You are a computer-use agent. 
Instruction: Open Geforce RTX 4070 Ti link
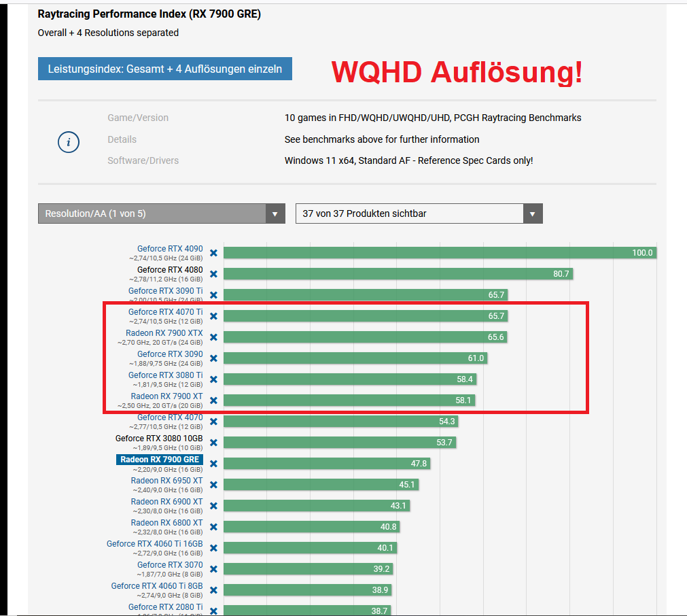166,311
